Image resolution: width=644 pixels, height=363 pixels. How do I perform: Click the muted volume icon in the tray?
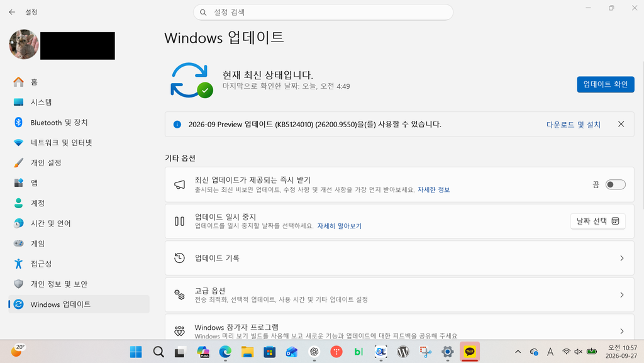point(579,352)
